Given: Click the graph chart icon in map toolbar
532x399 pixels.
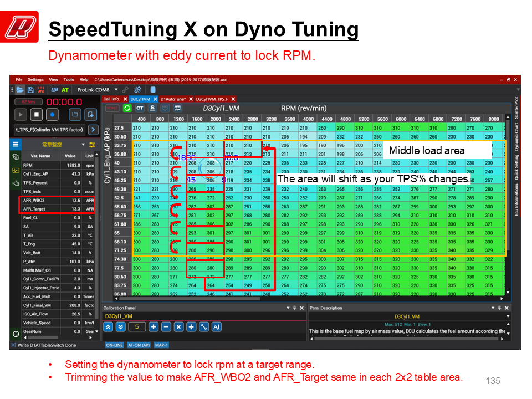Looking at the screenshot, I should pos(177,108).
